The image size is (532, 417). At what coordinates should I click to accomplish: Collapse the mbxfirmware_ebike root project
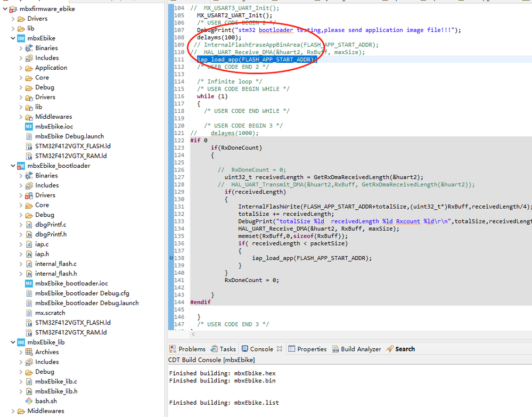click(5, 9)
